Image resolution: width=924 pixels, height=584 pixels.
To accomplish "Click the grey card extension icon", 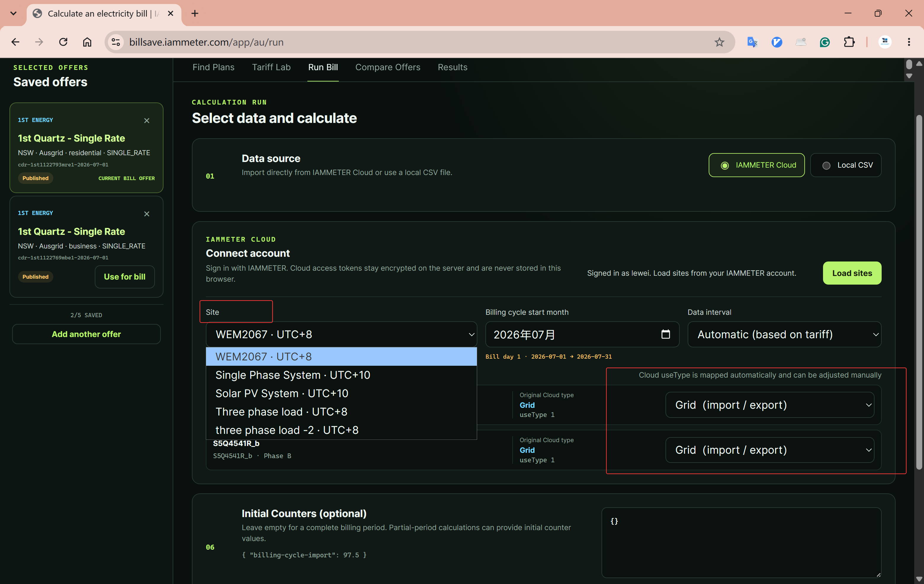I will tap(801, 42).
